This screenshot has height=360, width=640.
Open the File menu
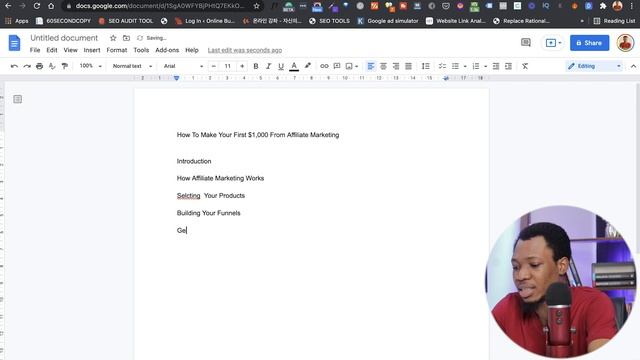click(35, 50)
